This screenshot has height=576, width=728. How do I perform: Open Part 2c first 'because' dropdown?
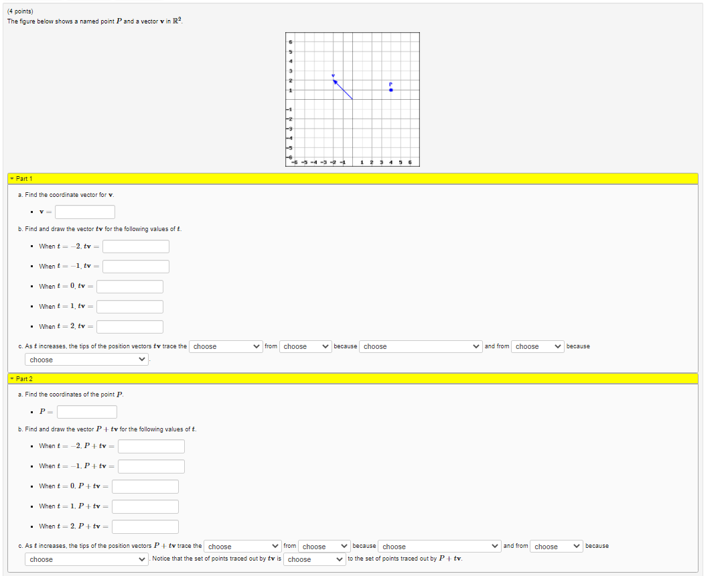click(439, 547)
